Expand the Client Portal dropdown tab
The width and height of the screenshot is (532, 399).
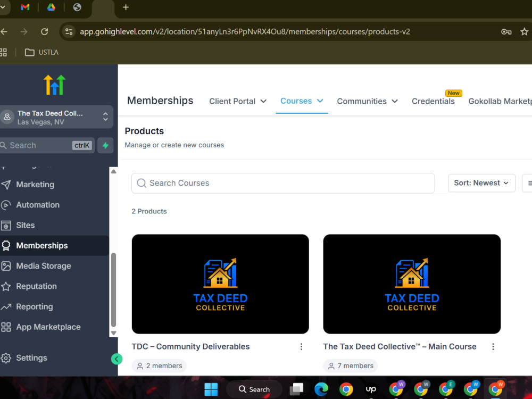[238, 101]
